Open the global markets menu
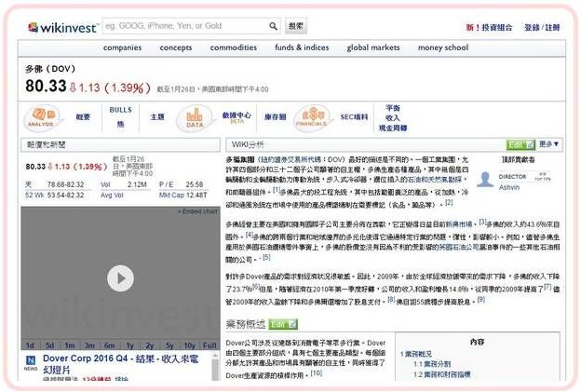This screenshot has width=581, height=392. click(373, 47)
